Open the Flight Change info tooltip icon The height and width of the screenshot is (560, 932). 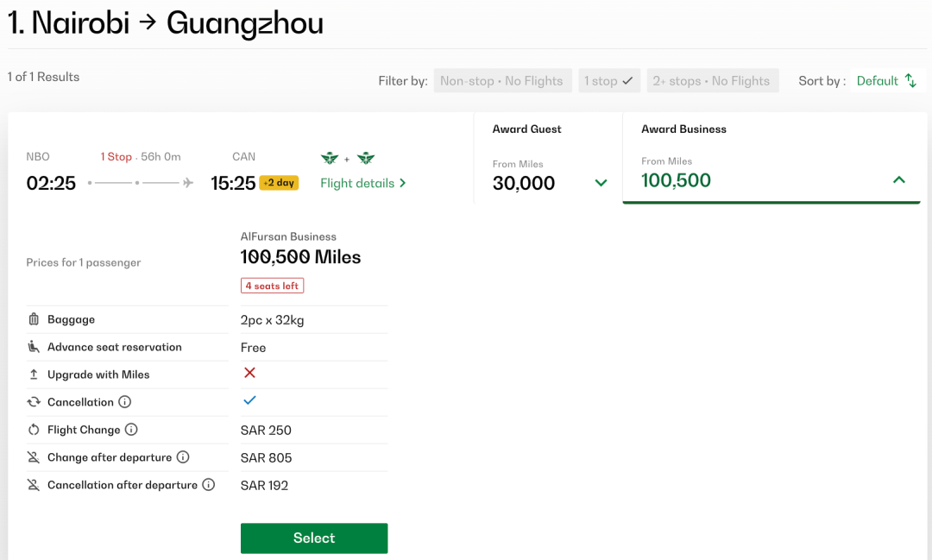pyautogui.click(x=131, y=429)
